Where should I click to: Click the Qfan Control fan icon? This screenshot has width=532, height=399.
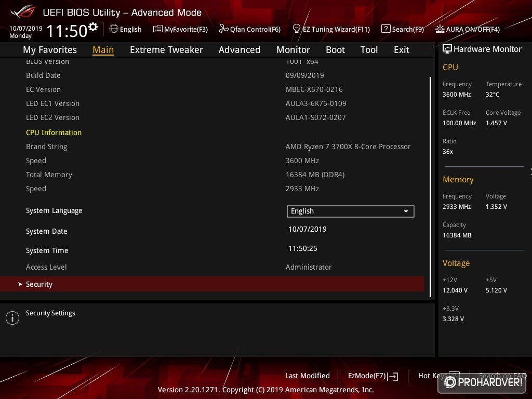[x=223, y=29]
